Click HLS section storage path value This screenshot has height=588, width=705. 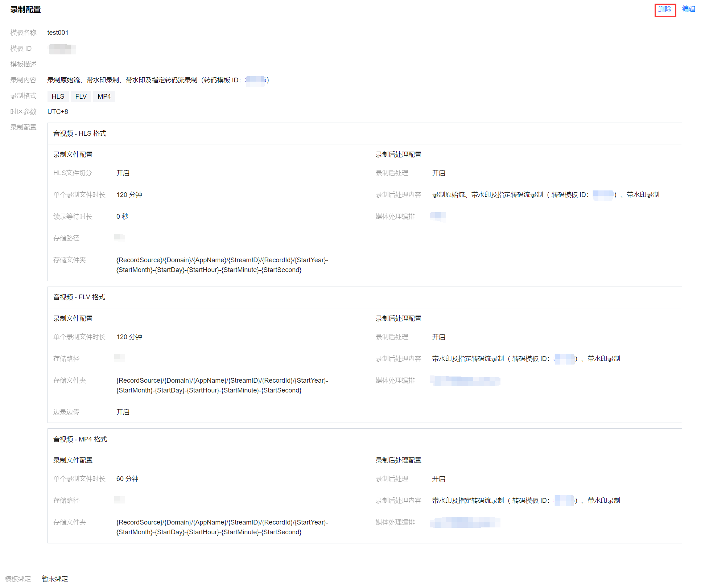click(120, 238)
